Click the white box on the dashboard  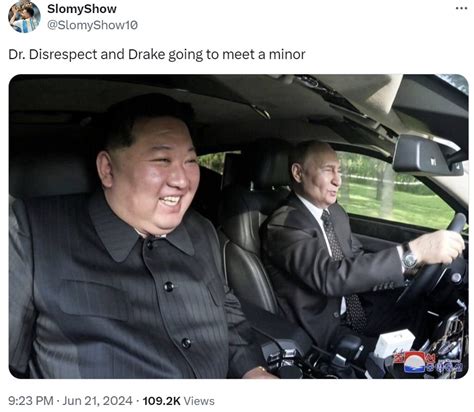394,343
